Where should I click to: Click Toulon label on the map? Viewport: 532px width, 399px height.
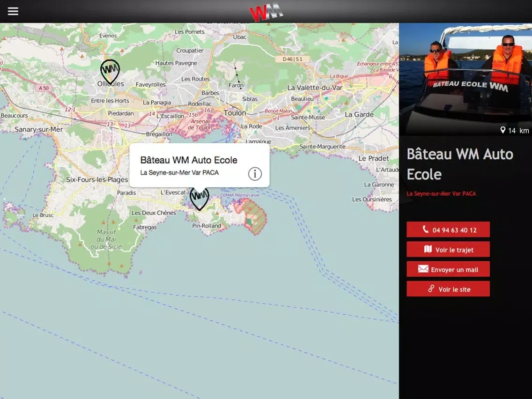tap(235, 113)
